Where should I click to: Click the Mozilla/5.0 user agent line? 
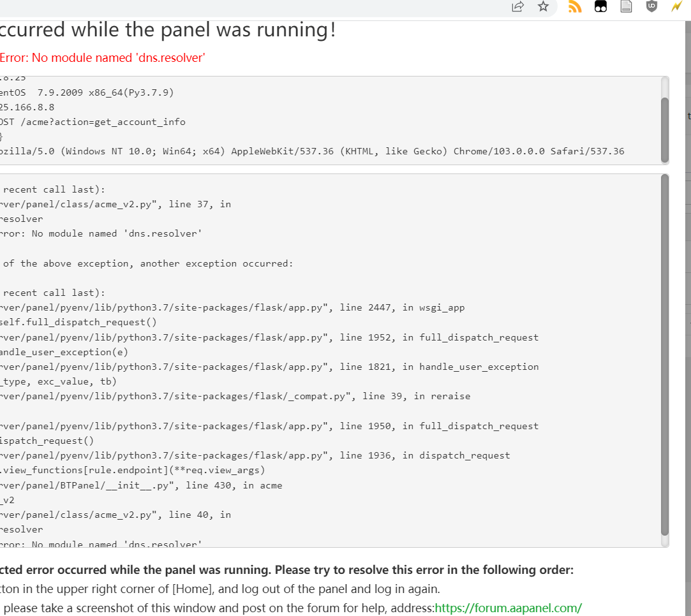(311, 151)
